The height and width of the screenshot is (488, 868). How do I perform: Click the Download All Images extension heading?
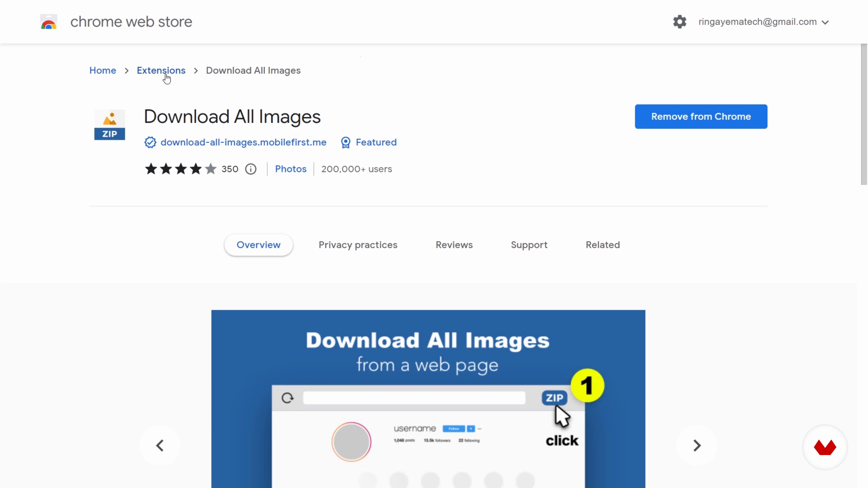tap(232, 117)
